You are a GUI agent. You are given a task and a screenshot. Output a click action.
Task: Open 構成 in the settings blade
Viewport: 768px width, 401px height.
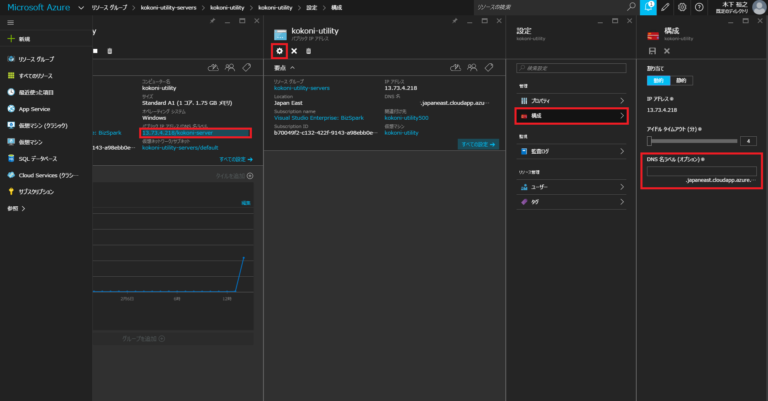(571, 116)
